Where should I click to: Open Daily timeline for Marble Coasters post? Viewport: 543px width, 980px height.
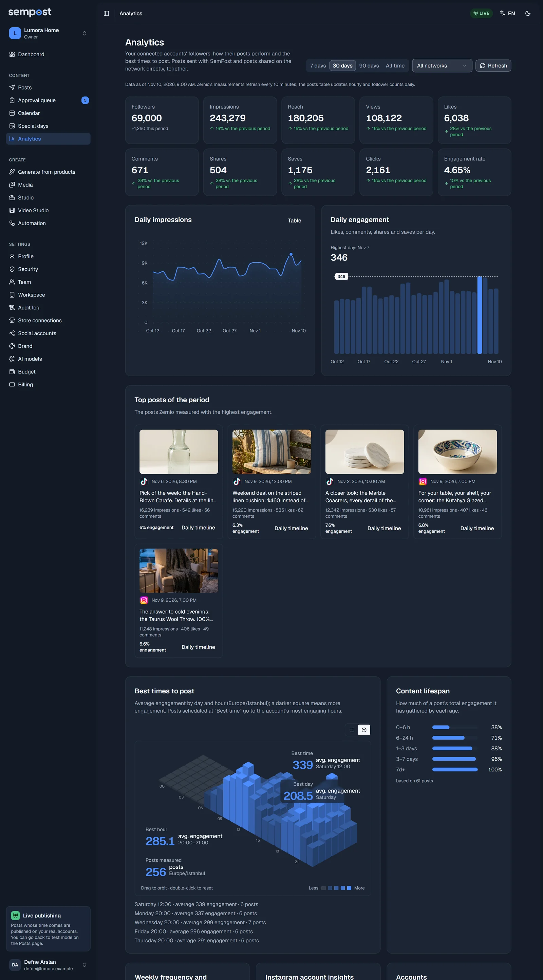(x=384, y=529)
